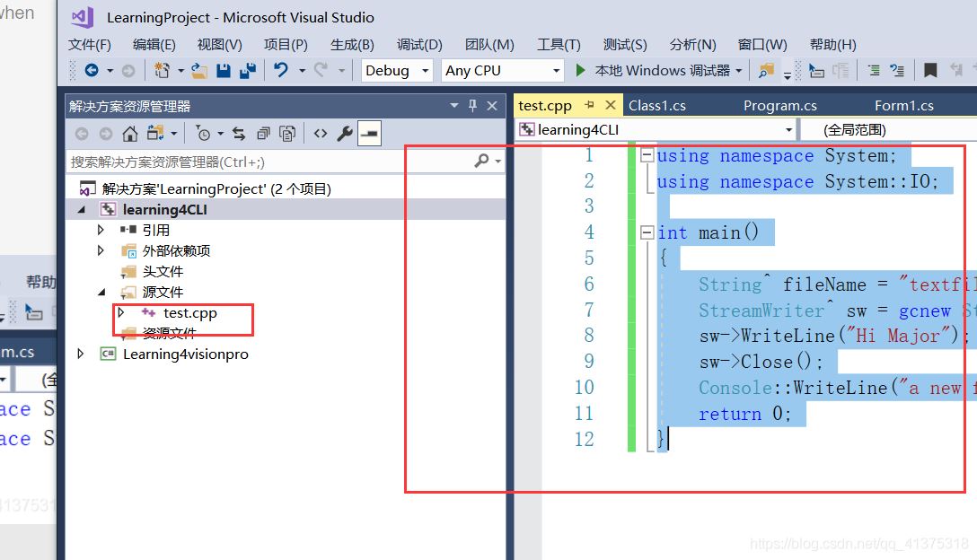Expand the 外部依赖项 node
977x560 pixels.
[x=101, y=250]
